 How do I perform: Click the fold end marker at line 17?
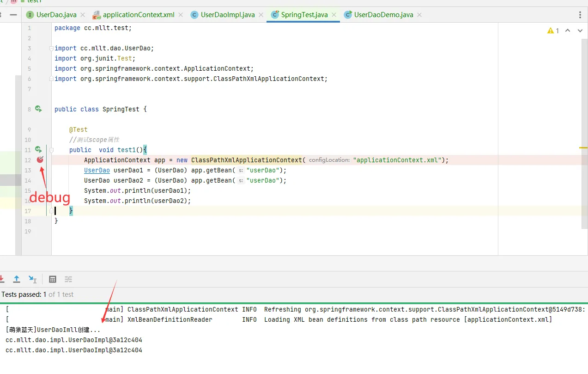point(52,211)
